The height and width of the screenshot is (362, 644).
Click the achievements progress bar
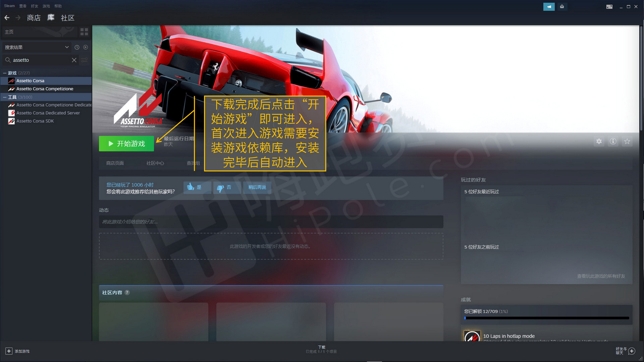547,318
